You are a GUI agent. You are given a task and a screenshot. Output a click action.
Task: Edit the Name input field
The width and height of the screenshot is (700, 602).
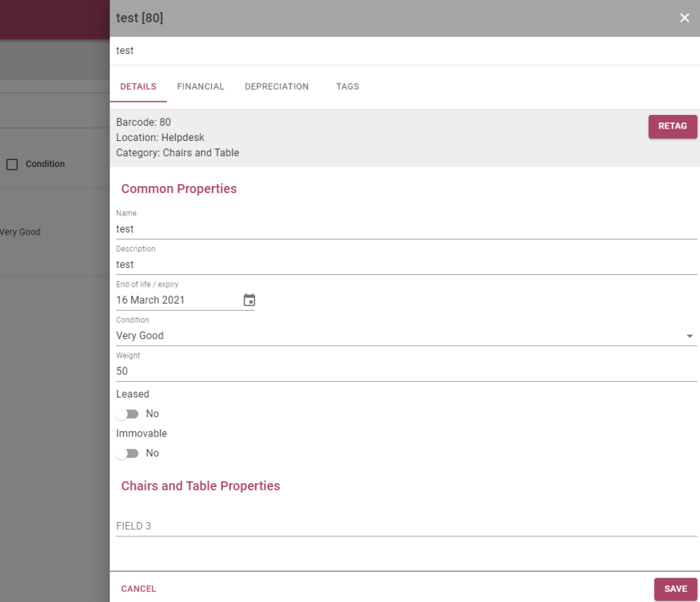pyautogui.click(x=406, y=229)
